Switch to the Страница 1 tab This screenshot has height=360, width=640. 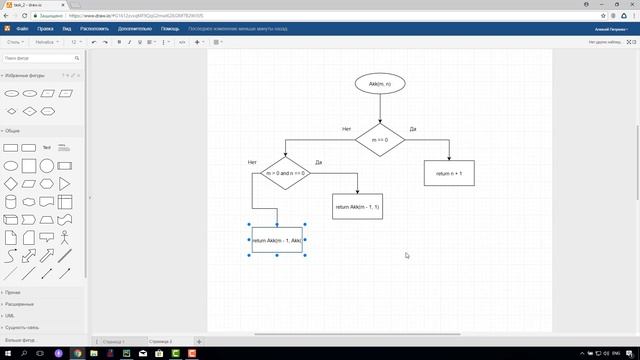point(114,342)
